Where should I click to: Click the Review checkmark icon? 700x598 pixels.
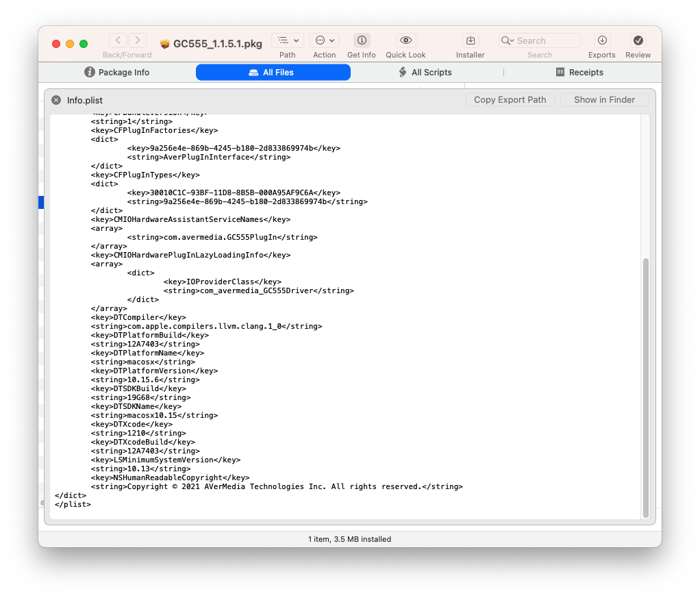click(638, 40)
